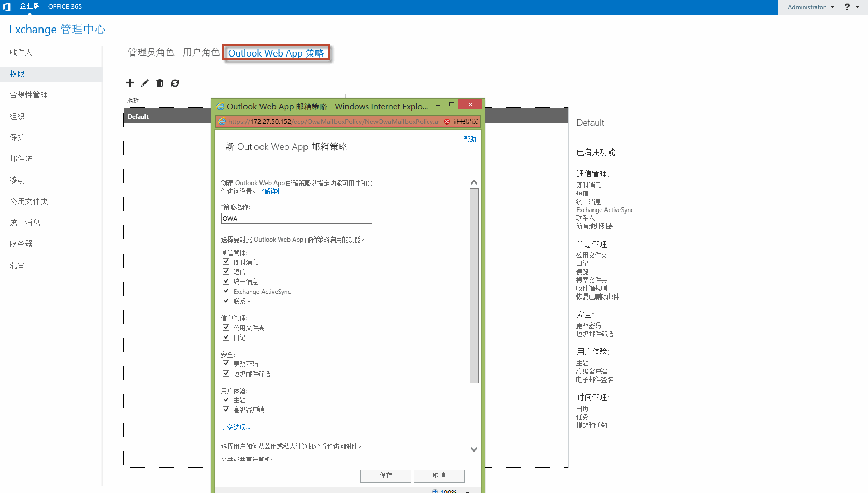Click 提醒和通知 in the details pane
868x493 pixels.
point(592,425)
